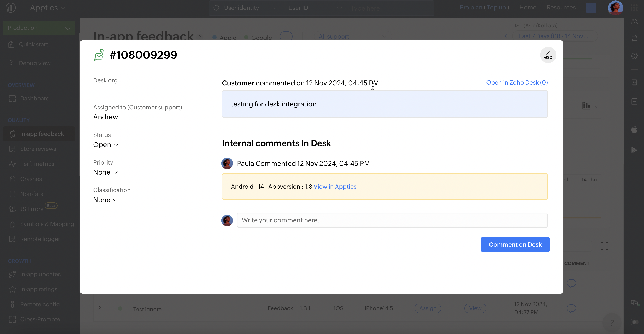The height and width of the screenshot is (334, 644).
Task: Click the Apple platform icon in right rail
Action: tap(634, 129)
